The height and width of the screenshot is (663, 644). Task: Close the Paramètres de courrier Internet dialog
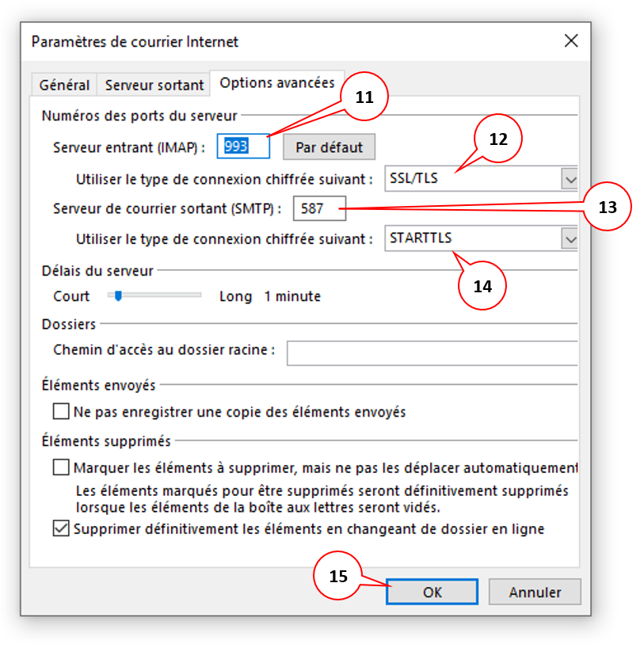click(x=571, y=40)
